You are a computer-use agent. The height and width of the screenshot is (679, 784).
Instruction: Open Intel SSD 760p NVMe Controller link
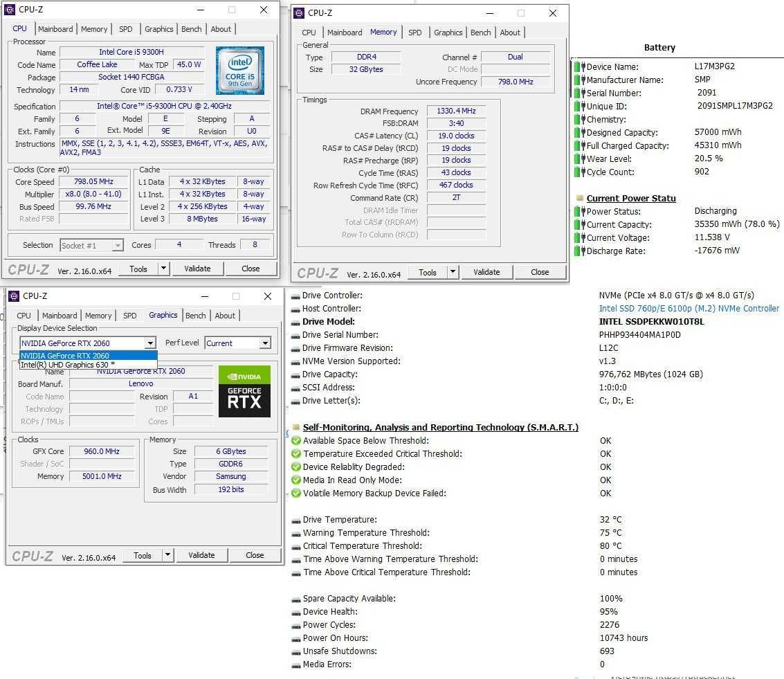pos(689,309)
